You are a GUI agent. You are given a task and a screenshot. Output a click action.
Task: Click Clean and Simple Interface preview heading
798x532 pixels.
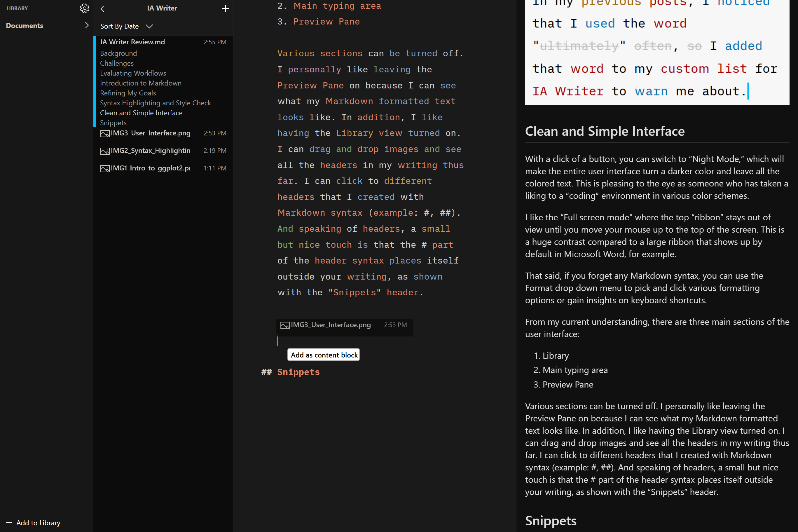click(x=605, y=131)
